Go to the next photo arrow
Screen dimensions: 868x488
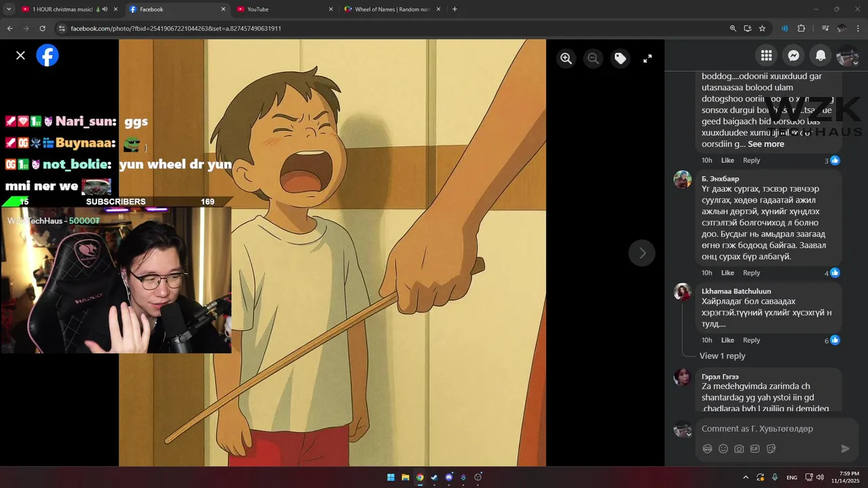[642, 253]
